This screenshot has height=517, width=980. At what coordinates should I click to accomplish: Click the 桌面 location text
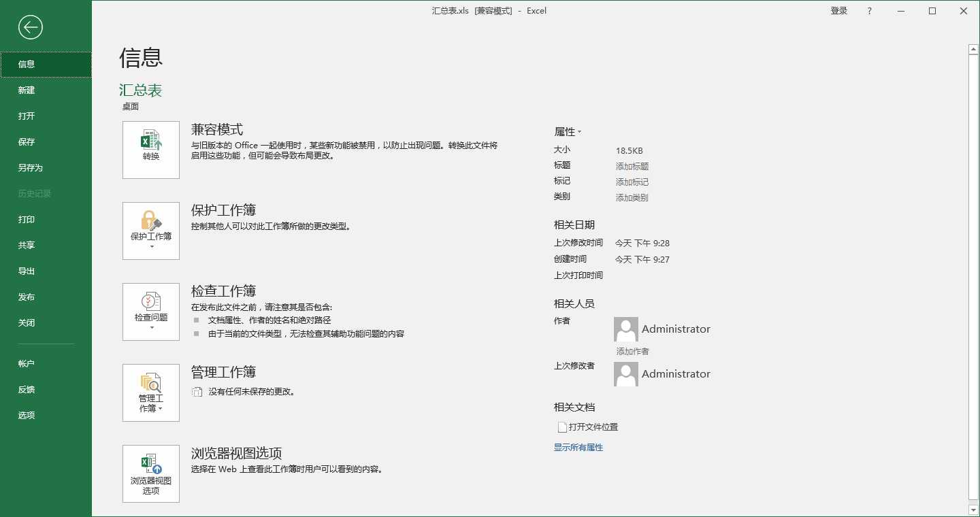pyautogui.click(x=131, y=107)
